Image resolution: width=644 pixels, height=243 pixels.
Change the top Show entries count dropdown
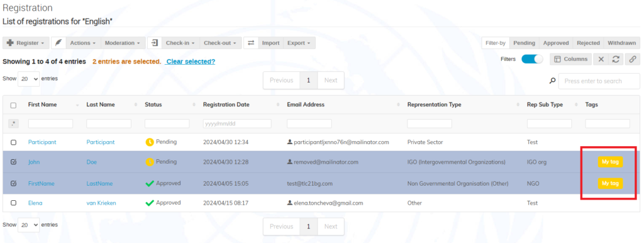click(29, 79)
